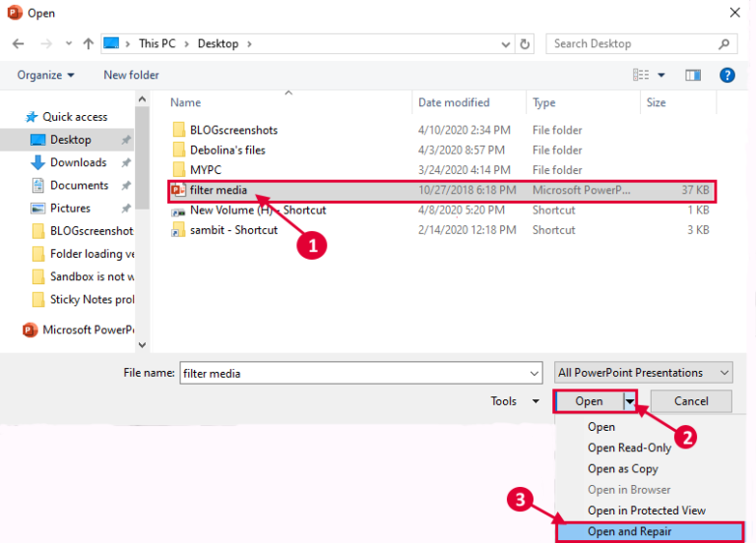This screenshot has height=543, width=756.
Task: Expand the Open button's arrow
Action: pos(630,401)
